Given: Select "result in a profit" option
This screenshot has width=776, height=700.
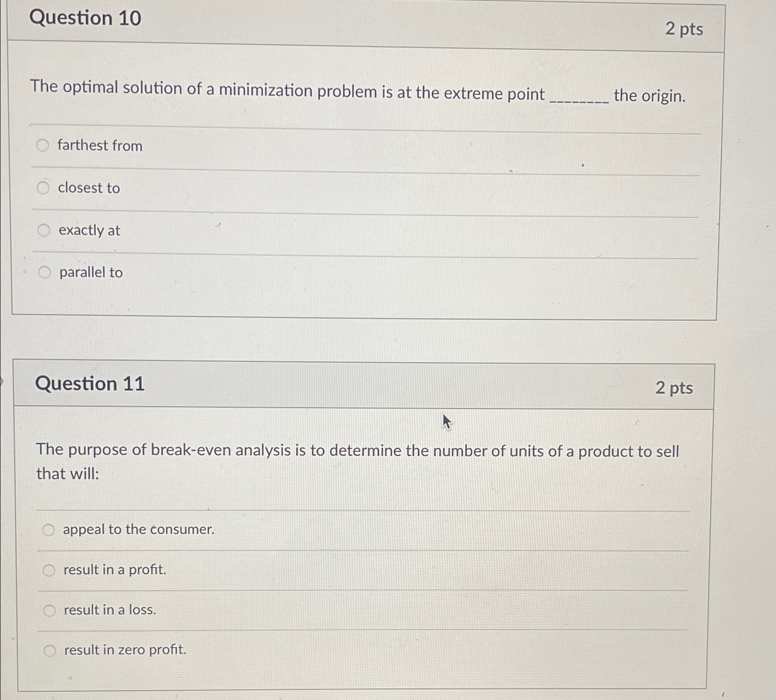Looking at the screenshot, I should pos(49,569).
